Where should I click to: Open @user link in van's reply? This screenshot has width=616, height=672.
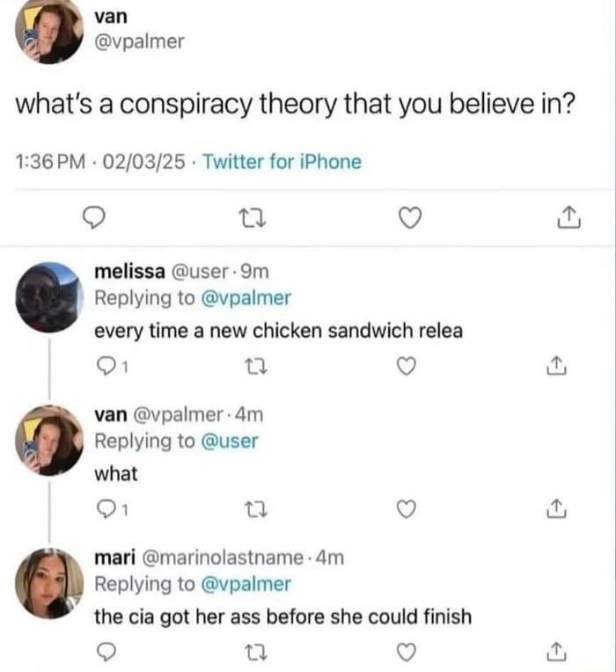point(230,441)
